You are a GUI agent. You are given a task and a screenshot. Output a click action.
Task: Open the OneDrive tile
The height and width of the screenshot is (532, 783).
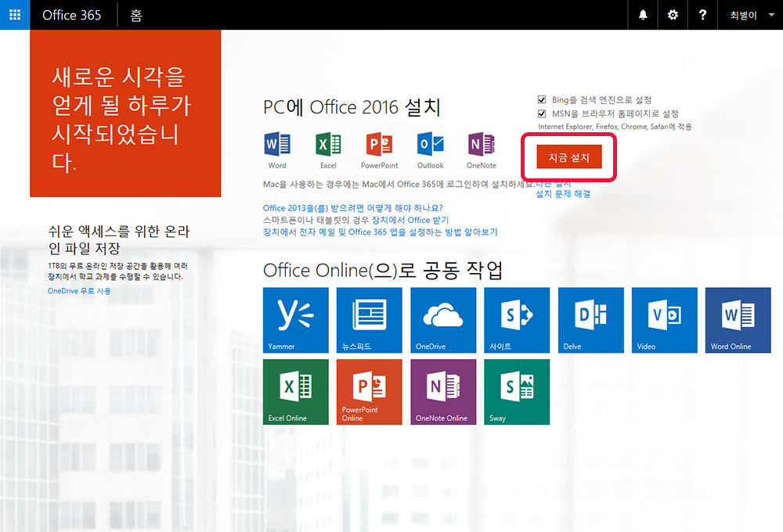[x=443, y=320]
